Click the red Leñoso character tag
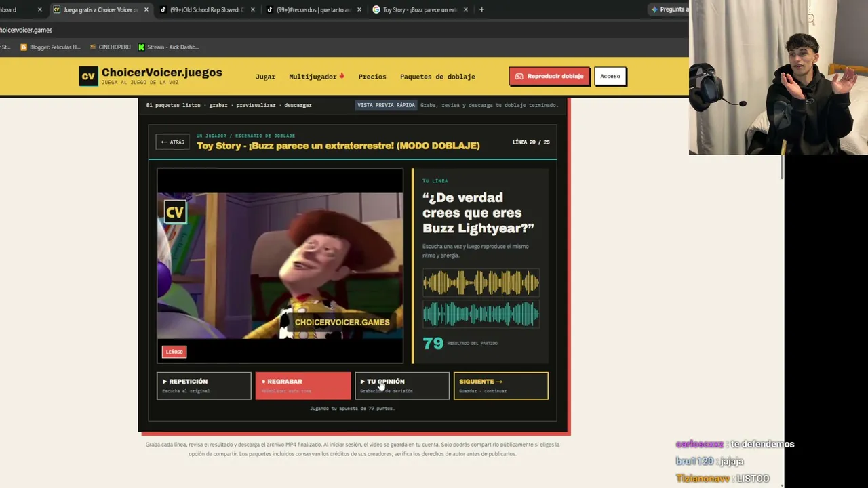This screenshot has height=488, width=868. point(174,352)
